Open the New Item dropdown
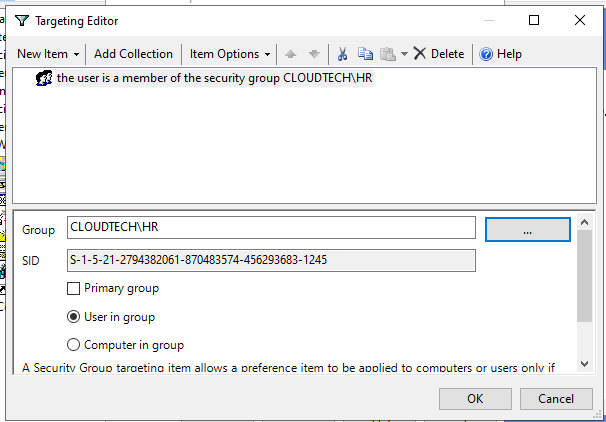 [49, 54]
